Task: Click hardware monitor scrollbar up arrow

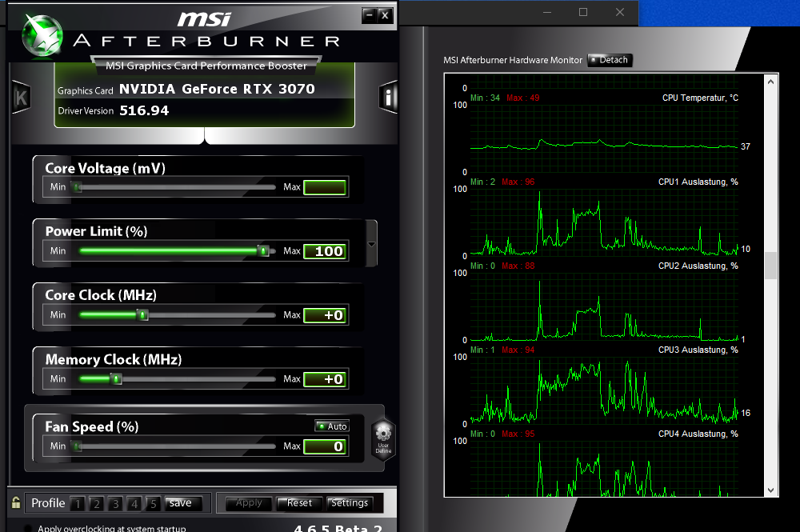Action: (x=770, y=82)
